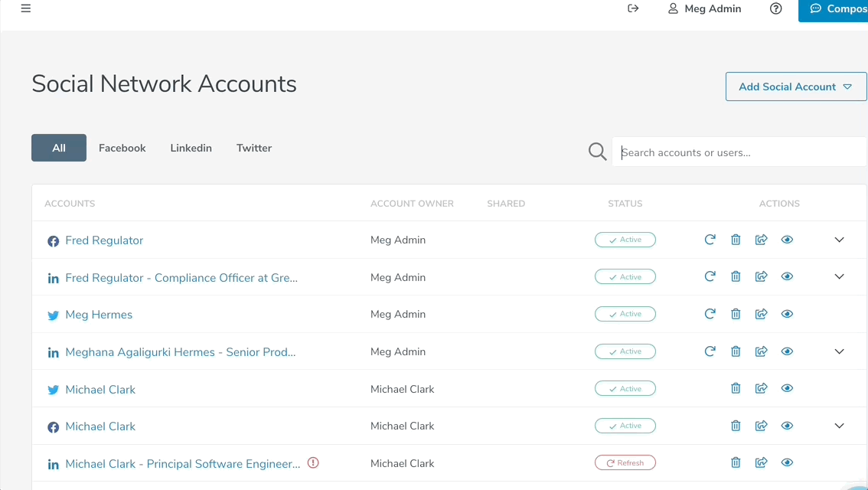Viewport: 868px width, 490px height.
Task: Toggle eye icon for Michael Clark Facebook row
Action: pyautogui.click(x=787, y=426)
